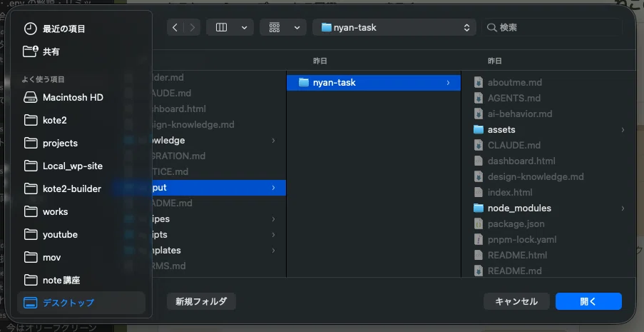Focus the 検索 search field
This screenshot has width=644, height=332.
point(551,28)
